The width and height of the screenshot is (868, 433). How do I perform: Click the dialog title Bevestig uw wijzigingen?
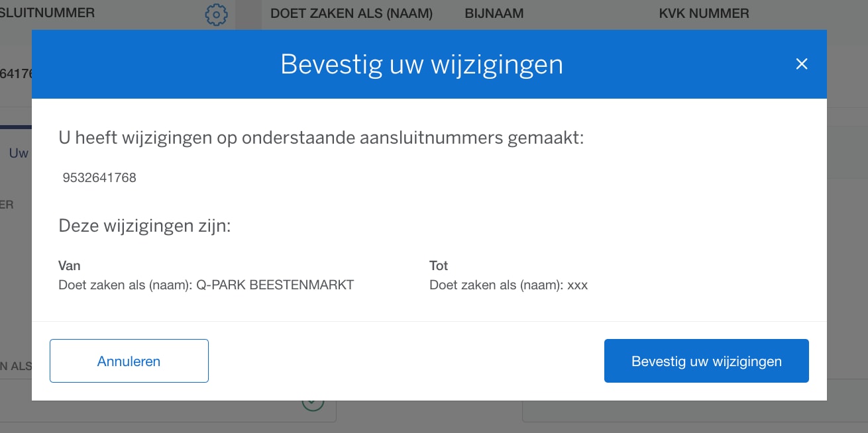pyautogui.click(x=422, y=64)
